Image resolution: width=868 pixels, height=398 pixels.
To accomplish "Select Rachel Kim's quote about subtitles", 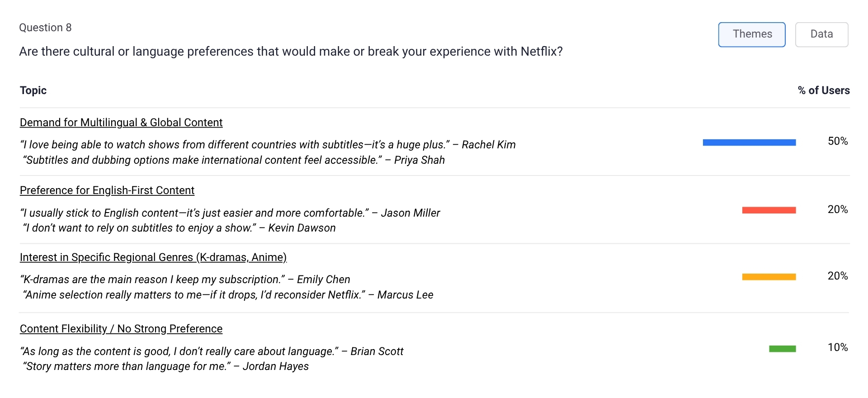I will click(x=268, y=145).
